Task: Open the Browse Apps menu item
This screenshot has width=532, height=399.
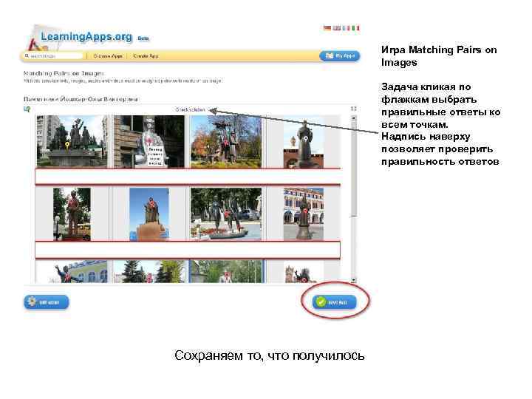Action: point(108,56)
